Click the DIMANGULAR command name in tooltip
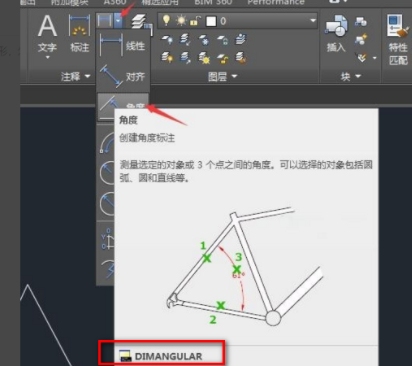 [x=168, y=356]
